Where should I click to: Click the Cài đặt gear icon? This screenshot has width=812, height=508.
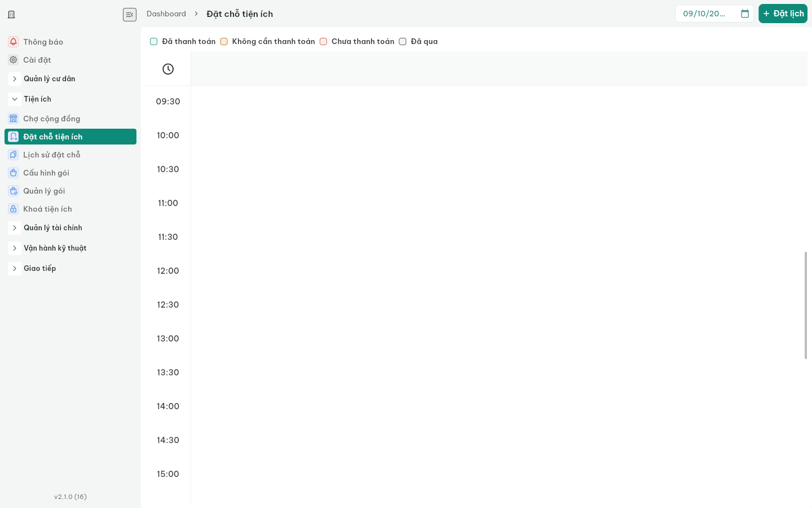(14, 60)
